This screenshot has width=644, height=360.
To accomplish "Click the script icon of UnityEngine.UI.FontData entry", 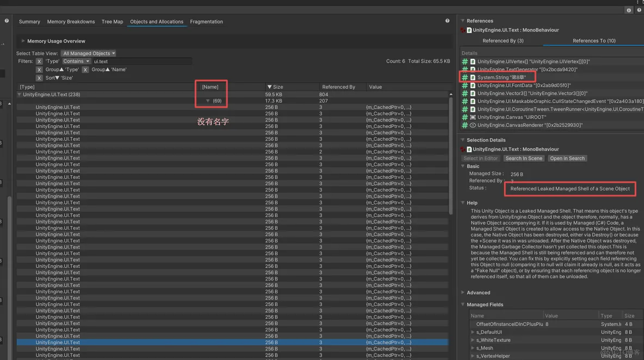I will [x=473, y=86].
